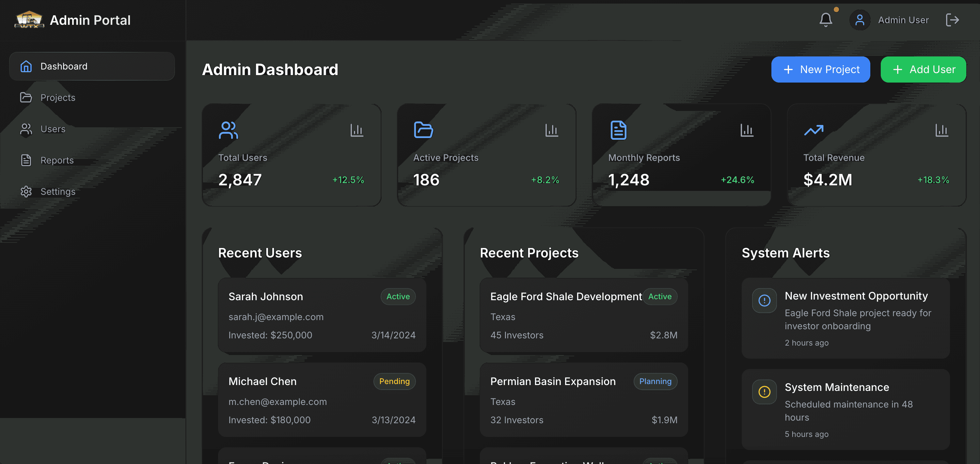Open the Users page from sidebar
The image size is (980, 464).
coord(53,129)
